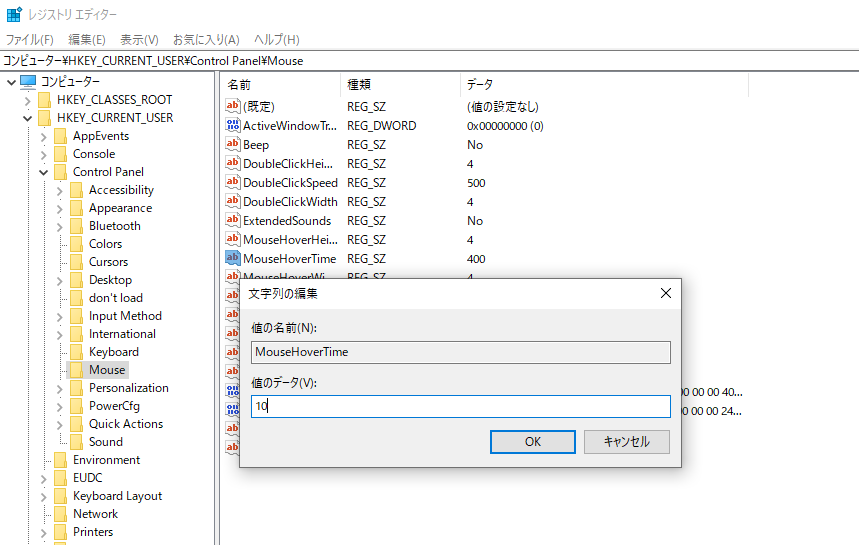
Task: Expand the Quick Actions key
Action: coord(60,424)
